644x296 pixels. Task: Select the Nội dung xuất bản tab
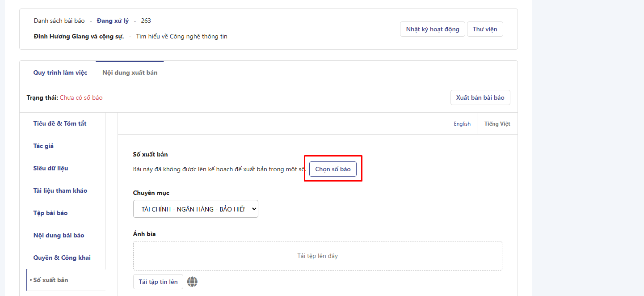pos(130,72)
